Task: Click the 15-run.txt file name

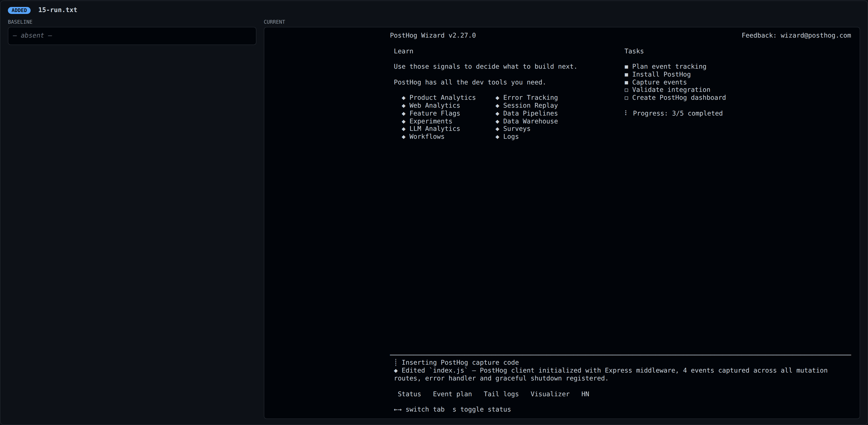Action: 58,10
